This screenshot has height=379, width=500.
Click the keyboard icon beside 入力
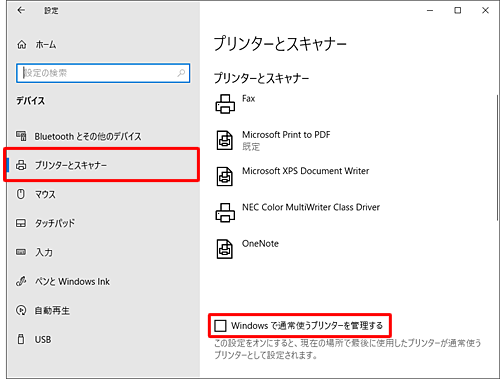point(21,252)
